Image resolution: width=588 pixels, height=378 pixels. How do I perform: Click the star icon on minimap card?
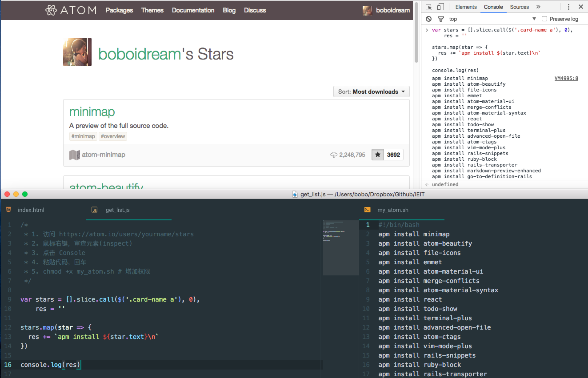pyautogui.click(x=378, y=155)
